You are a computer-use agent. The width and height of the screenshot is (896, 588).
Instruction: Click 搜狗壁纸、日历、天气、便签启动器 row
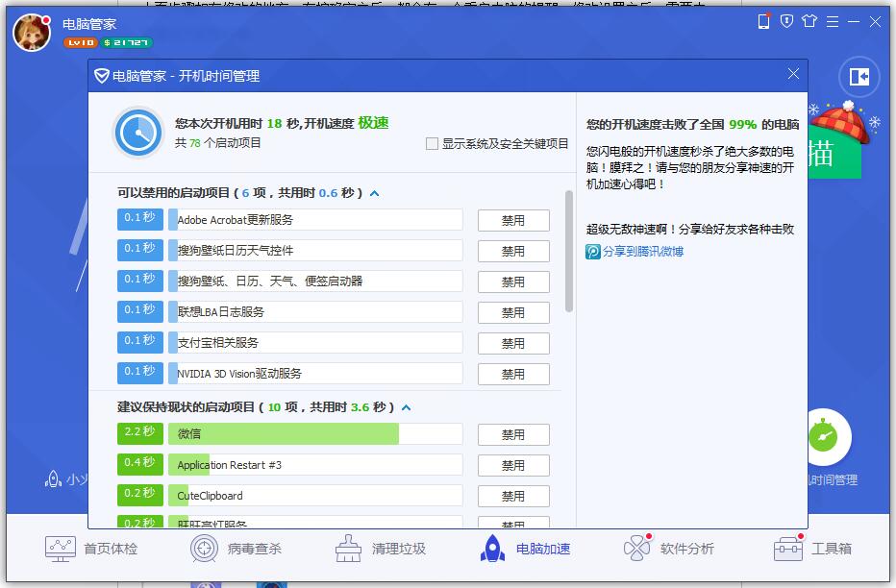[315, 282]
